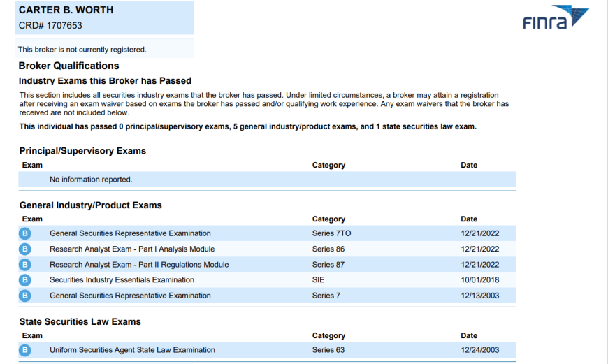Image resolution: width=608 pixels, height=364 pixels.
Task: Click the Principal/Supervisory Exams heading
Action: click(82, 151)
